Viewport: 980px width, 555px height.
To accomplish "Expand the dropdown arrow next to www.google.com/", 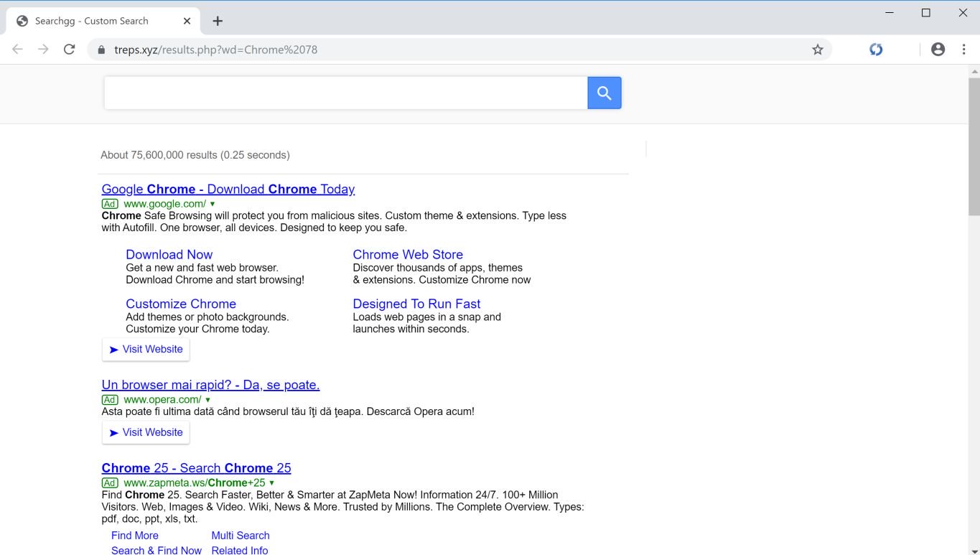I will click(213, 205).
